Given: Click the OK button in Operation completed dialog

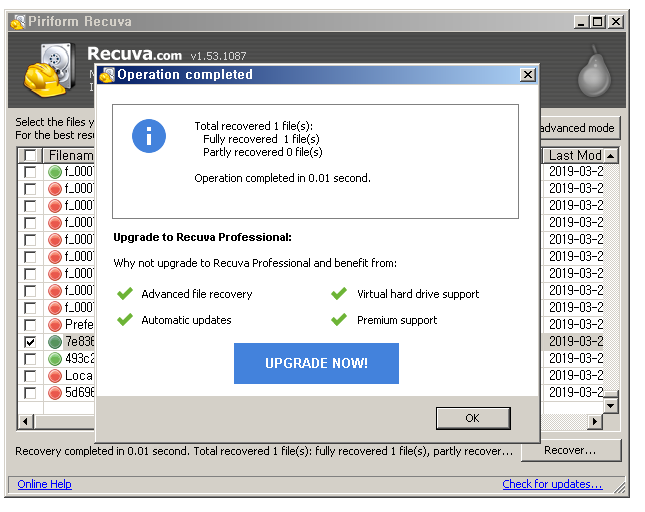Looking at the screenshot, I should click(x=473, y=418).
